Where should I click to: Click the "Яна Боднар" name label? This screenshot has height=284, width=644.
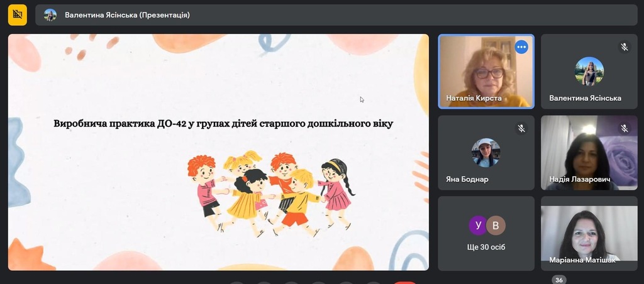467,179
